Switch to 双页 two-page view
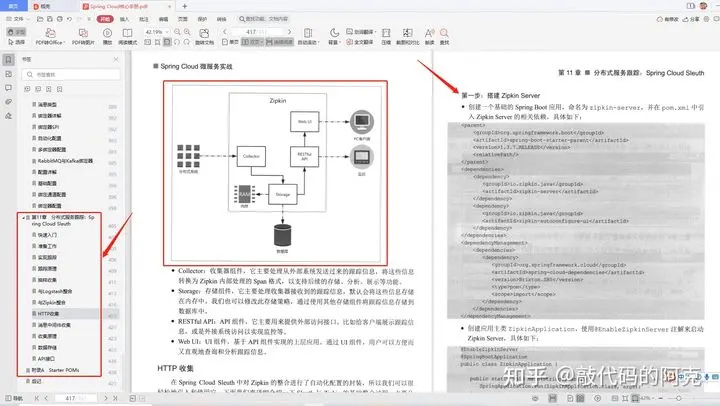 [x=252, y=42]
